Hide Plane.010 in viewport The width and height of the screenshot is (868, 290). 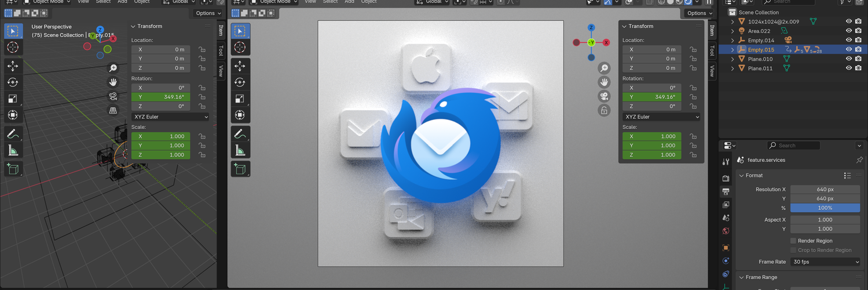tap(849, 59)
